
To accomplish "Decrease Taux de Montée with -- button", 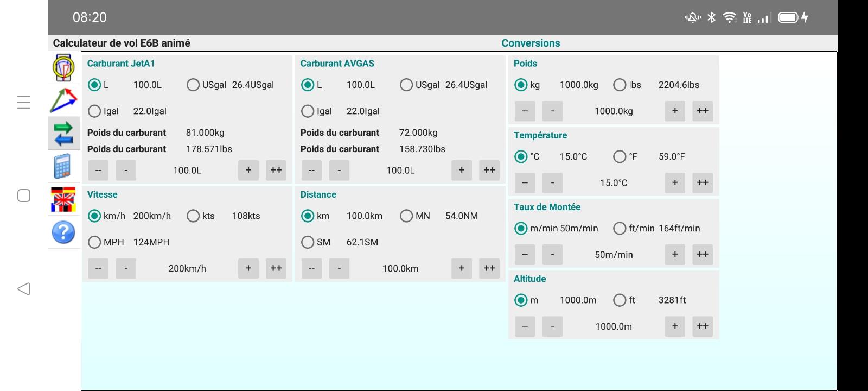I will [x=525, y=254].
